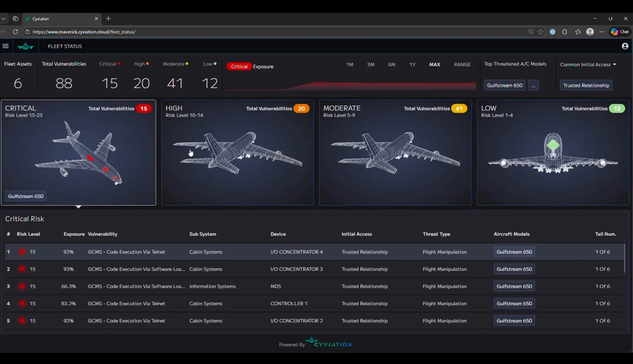Image resolution: width=633 pixels, height=364 pixels.
Task: Click the red risk dot in row 1
Action: coord(22,252)
